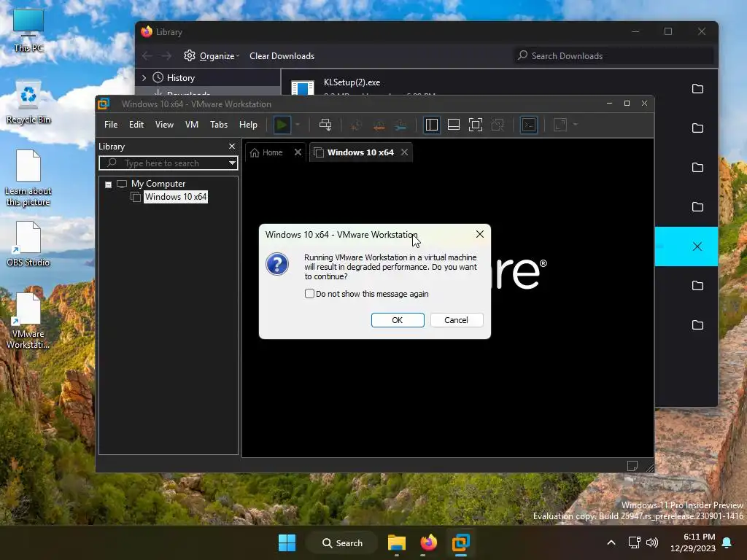
Task: Select the OBS Studio desktop shortcut
Action: (28, 244)
